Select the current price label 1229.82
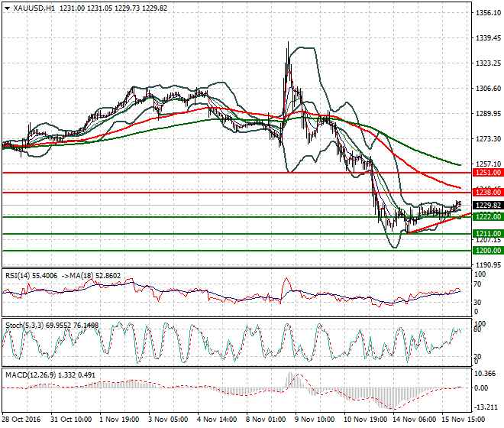 tap(488, 206)
